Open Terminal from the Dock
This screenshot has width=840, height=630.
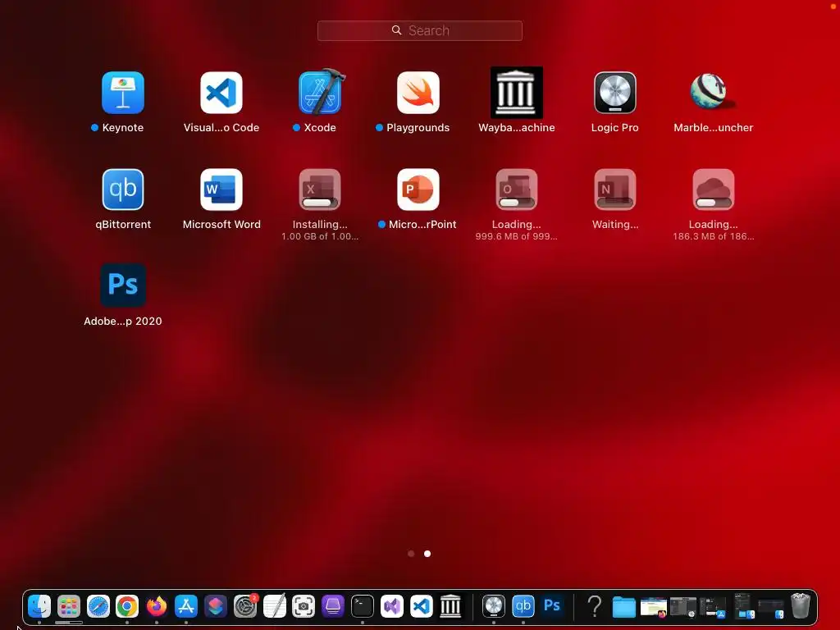coord(362,606)
